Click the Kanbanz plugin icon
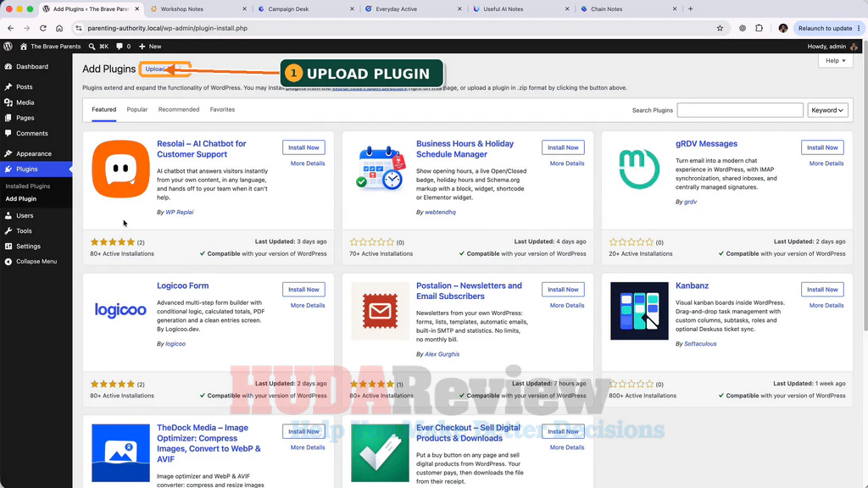868x488 pixels. [x=639, y=311]
